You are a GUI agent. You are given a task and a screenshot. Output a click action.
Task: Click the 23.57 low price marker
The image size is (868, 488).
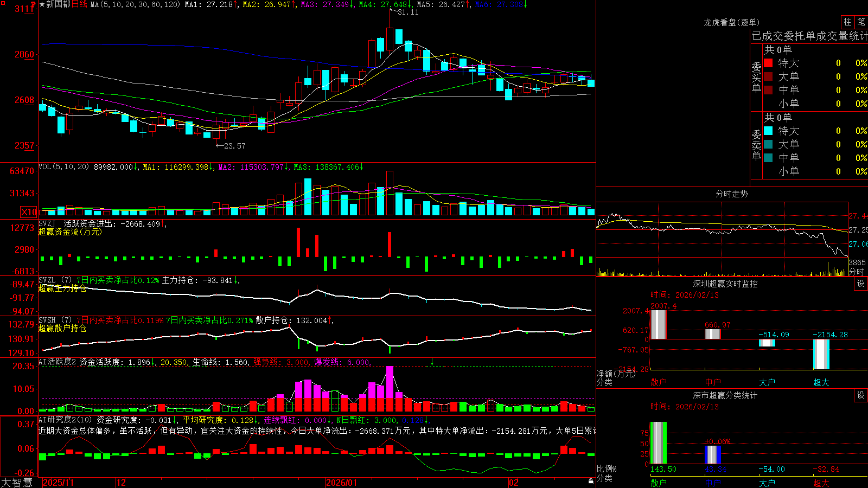[x=234, y=146]
